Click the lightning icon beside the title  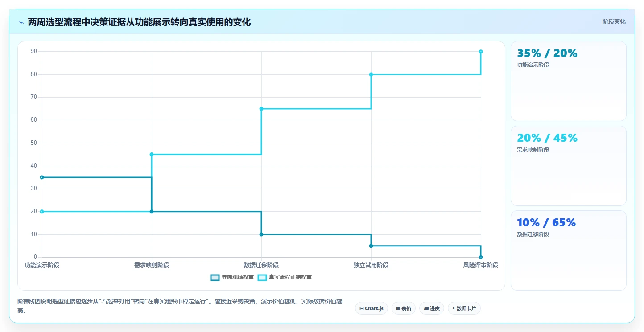21,22
